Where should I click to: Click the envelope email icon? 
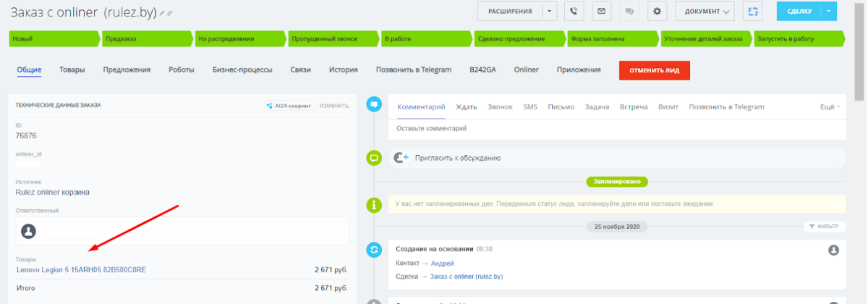pos(601,12)
